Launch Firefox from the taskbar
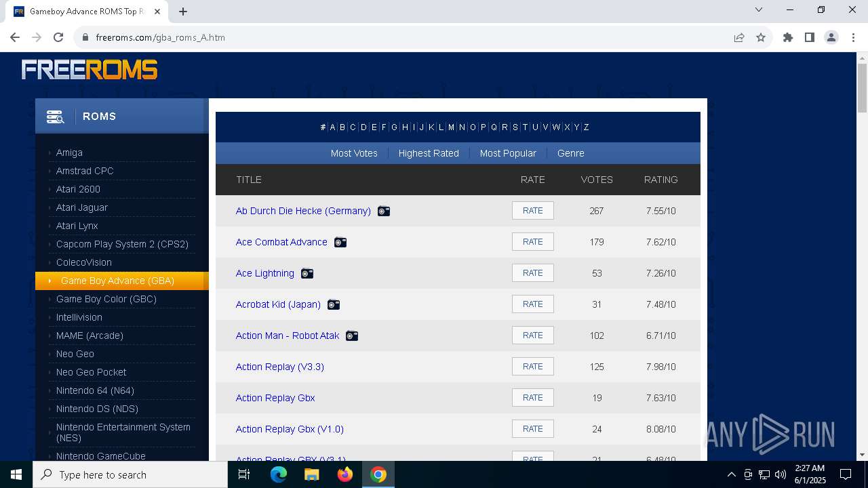The image size is (868, 488). pyautogui.click(x=345, y=474)
